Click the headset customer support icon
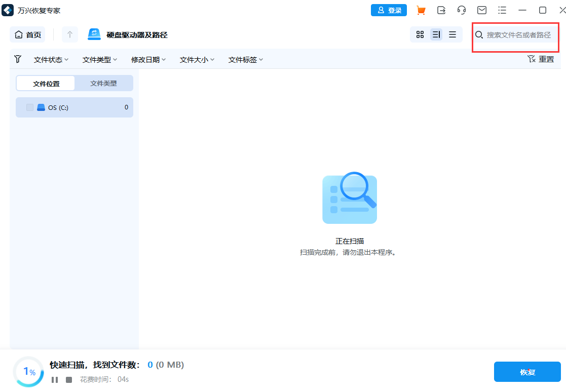 coord(461,10)
